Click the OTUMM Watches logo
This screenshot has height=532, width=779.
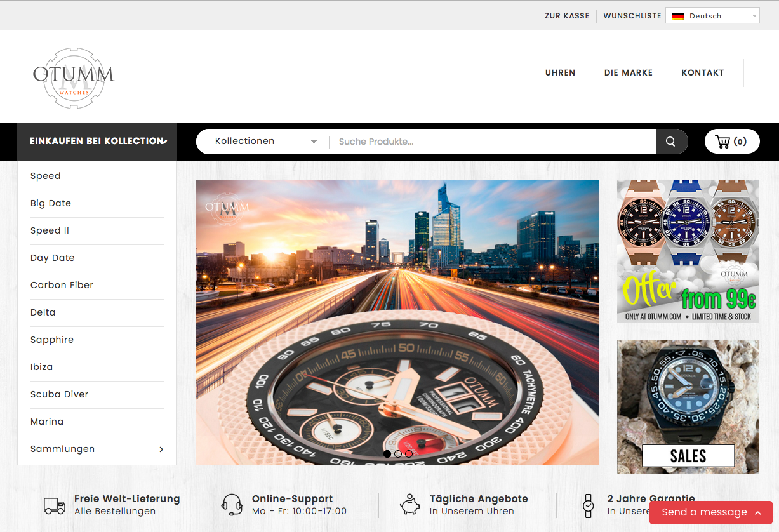pos(74,77)
